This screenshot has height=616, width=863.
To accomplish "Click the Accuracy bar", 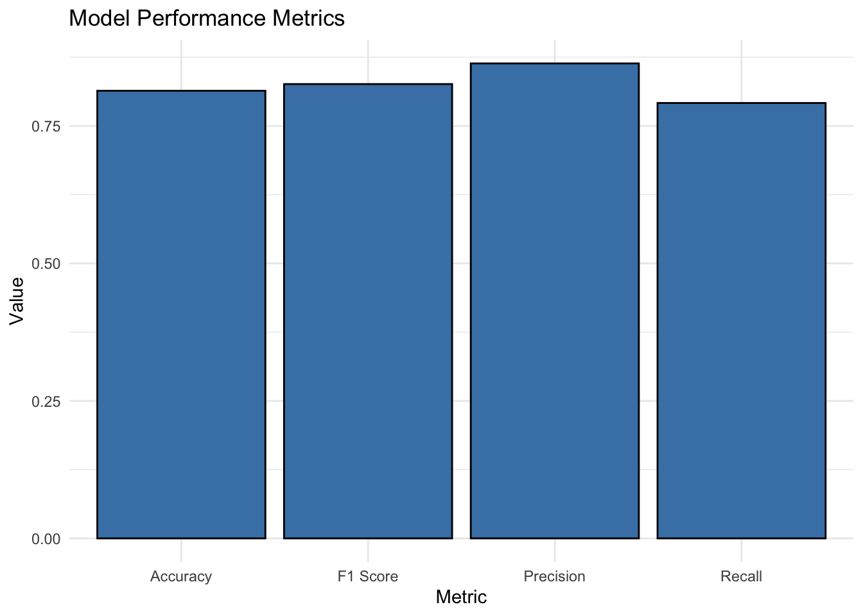I will pos(181,314).
